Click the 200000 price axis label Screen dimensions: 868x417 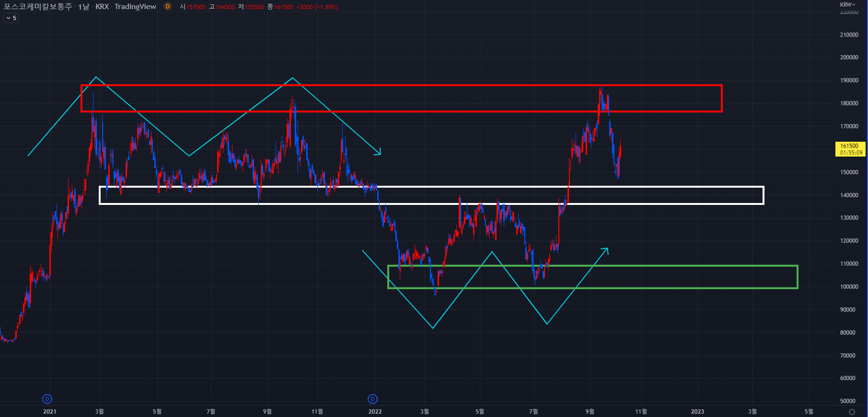849,57
